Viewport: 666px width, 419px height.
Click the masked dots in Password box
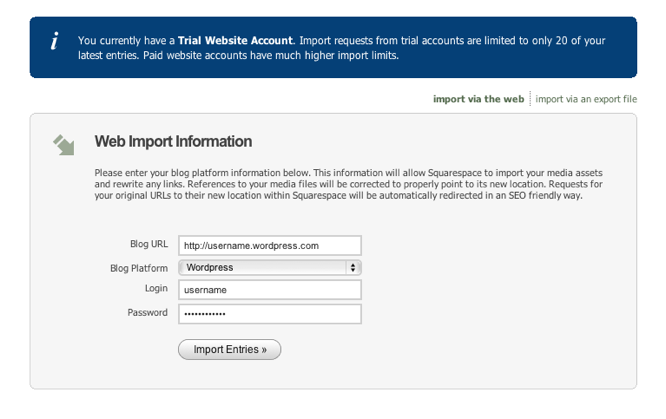coord(203,314)
